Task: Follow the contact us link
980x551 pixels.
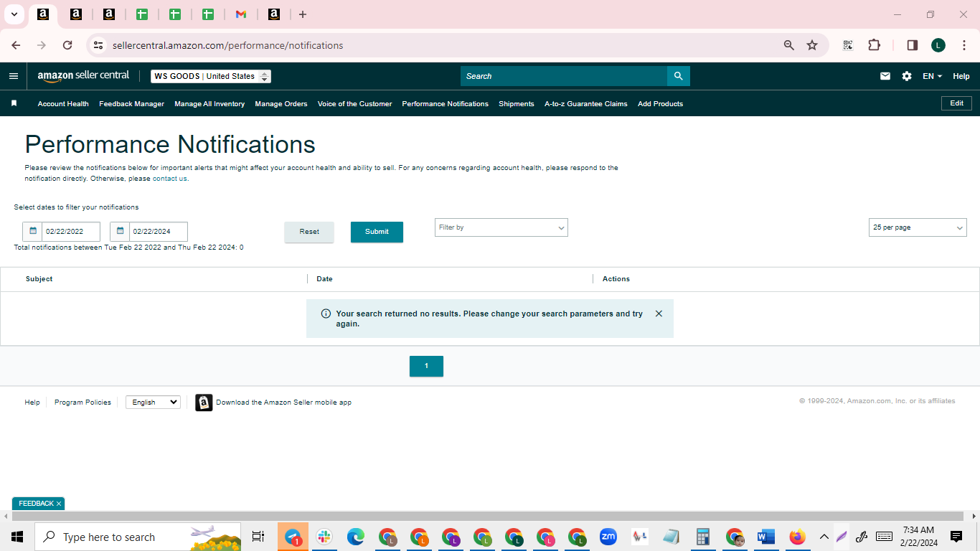Action: [x=169, y=179]
